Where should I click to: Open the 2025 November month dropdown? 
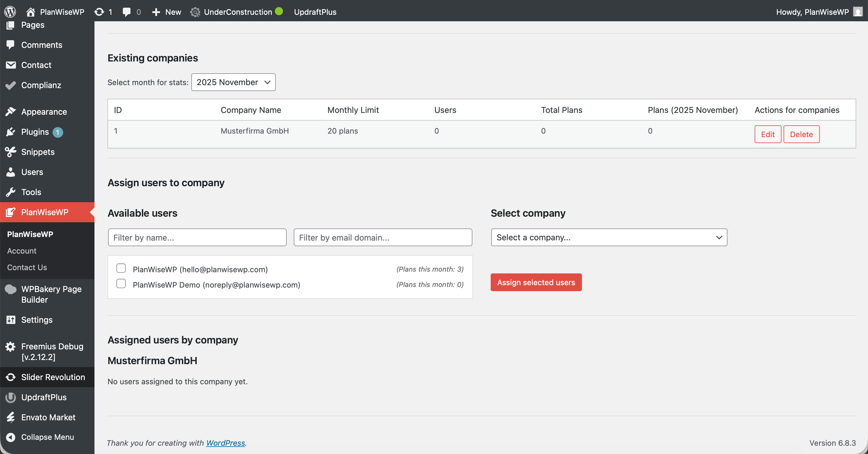(233, 82)
